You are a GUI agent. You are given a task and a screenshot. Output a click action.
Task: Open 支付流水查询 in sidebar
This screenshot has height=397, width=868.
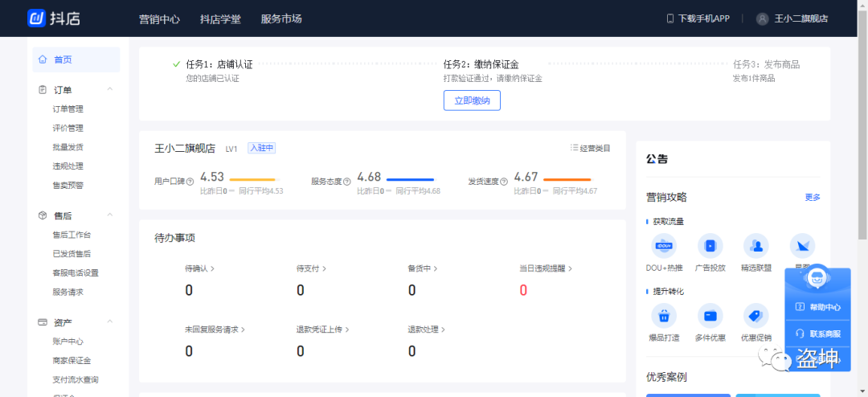click(76, 380)
